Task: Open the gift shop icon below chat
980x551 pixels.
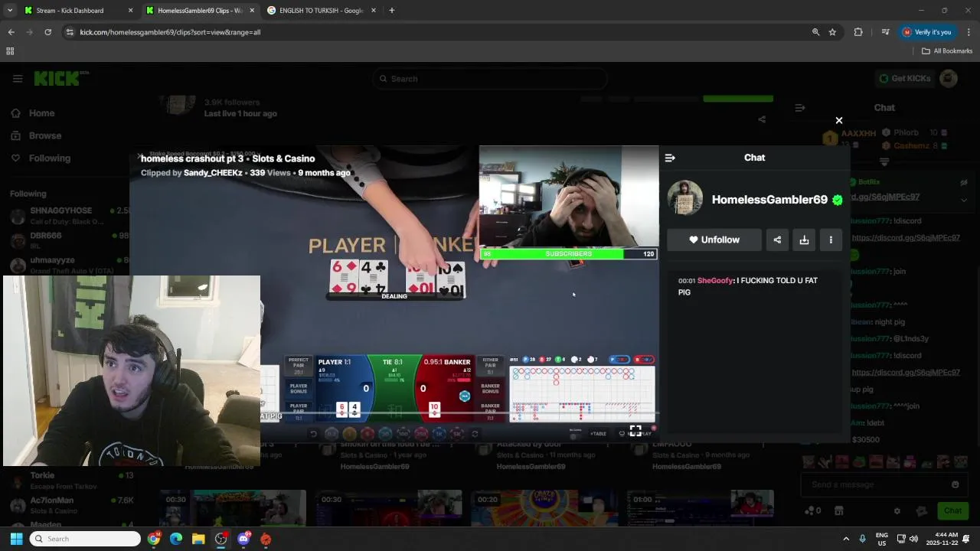Action: coord(839,510)
